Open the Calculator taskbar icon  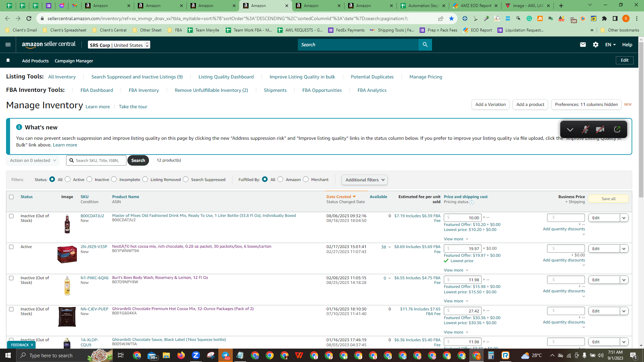click(x=491, y=355)
